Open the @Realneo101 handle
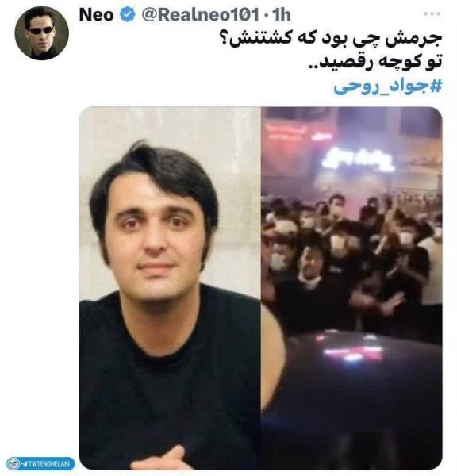This screenshot has width=457, height=476. tap(201, 14)
